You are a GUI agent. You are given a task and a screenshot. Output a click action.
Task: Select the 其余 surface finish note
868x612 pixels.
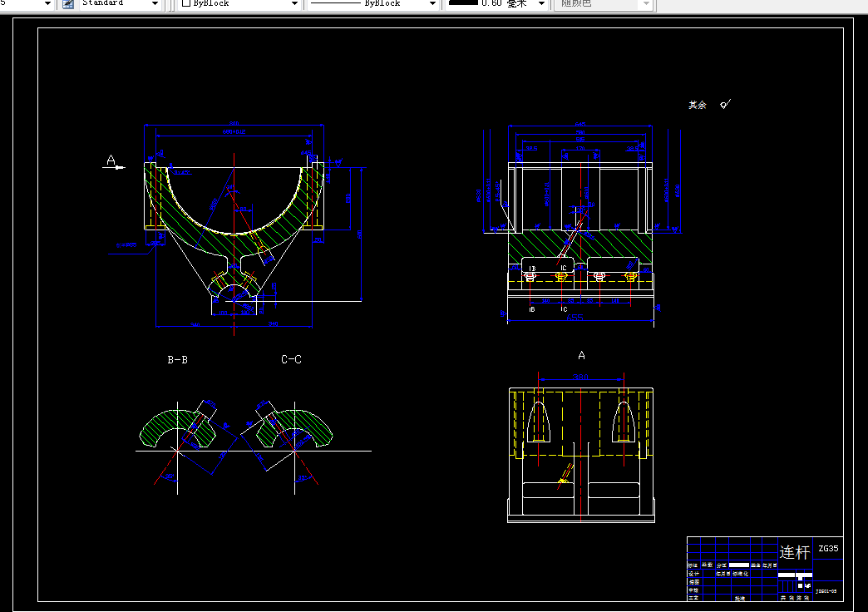(698, 105)
